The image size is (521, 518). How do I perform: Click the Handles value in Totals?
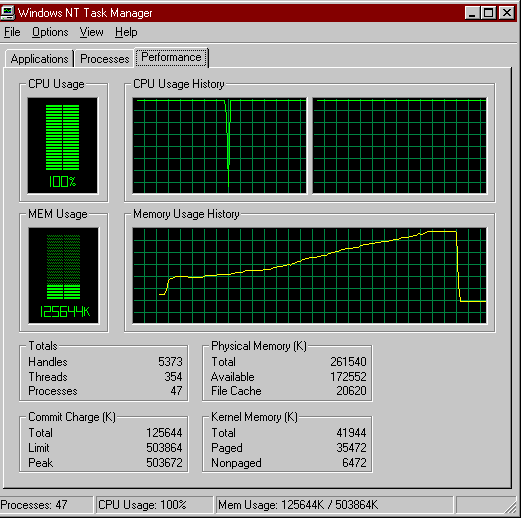170,362
